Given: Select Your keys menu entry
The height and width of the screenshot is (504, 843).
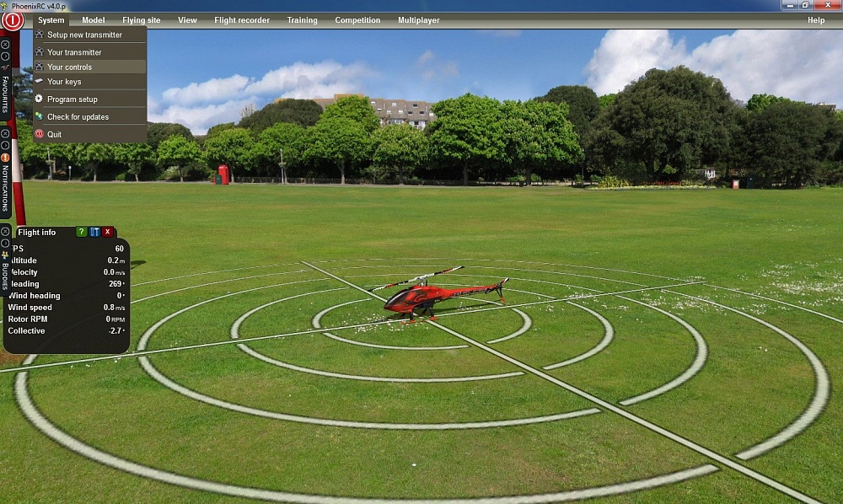Looking at the screenshot, I should tap(64, 82).
